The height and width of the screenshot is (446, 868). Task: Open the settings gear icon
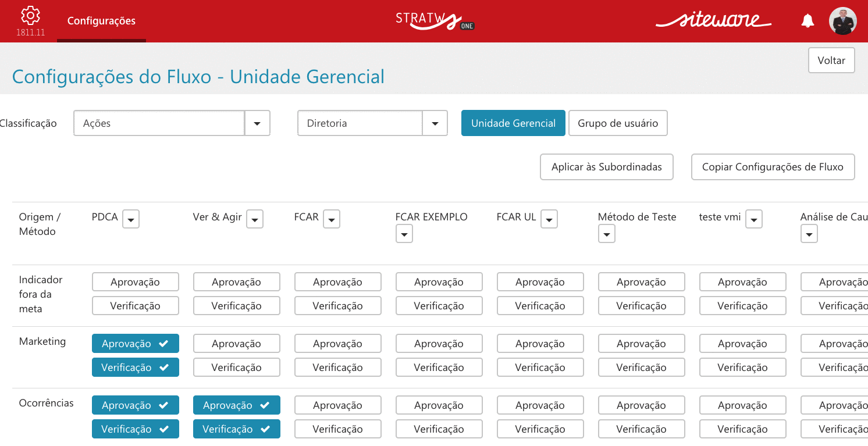30,16
